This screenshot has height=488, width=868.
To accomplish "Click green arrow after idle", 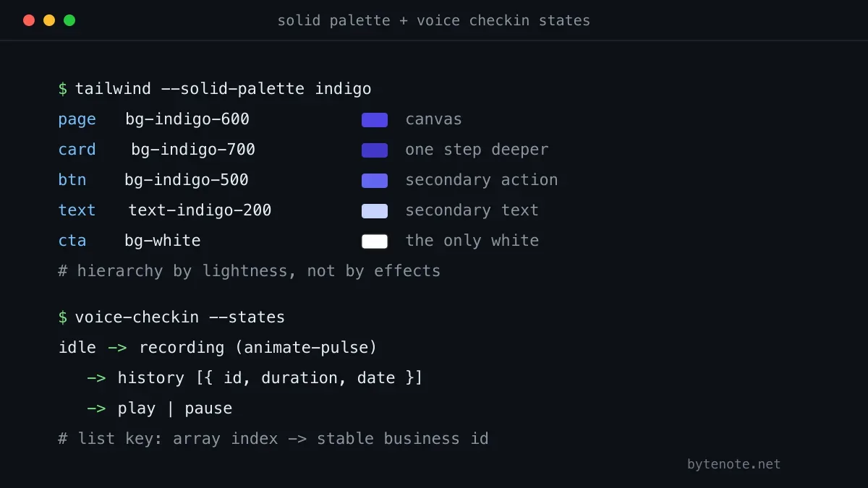I will click(x=117, y=348).
